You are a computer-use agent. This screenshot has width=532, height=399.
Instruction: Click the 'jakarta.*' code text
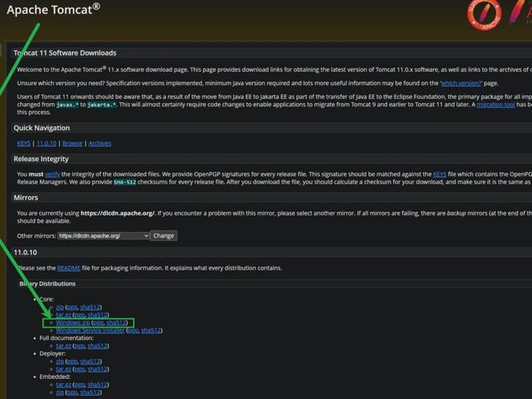[x=102, y=105]
